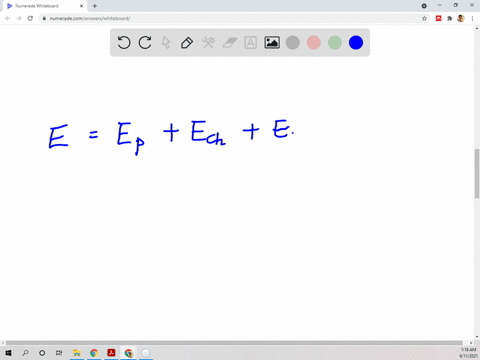Open a new browser tab

tap(95, 6)
